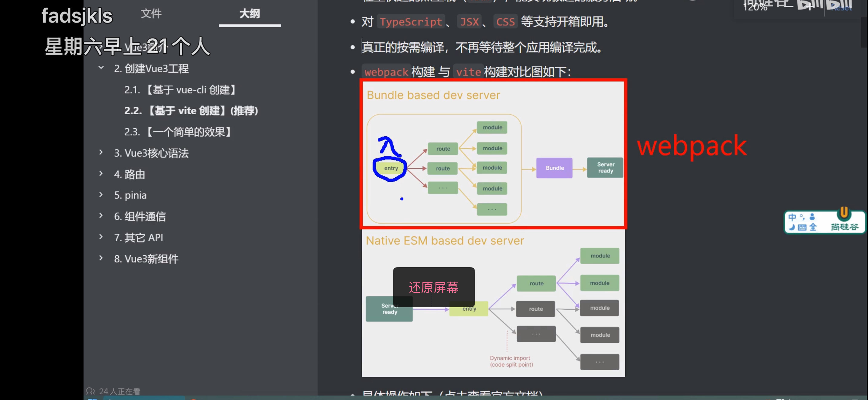This screenshot has width=868, height=400.
Task: Switch to the 文件 tab
Action: (151, 14)
